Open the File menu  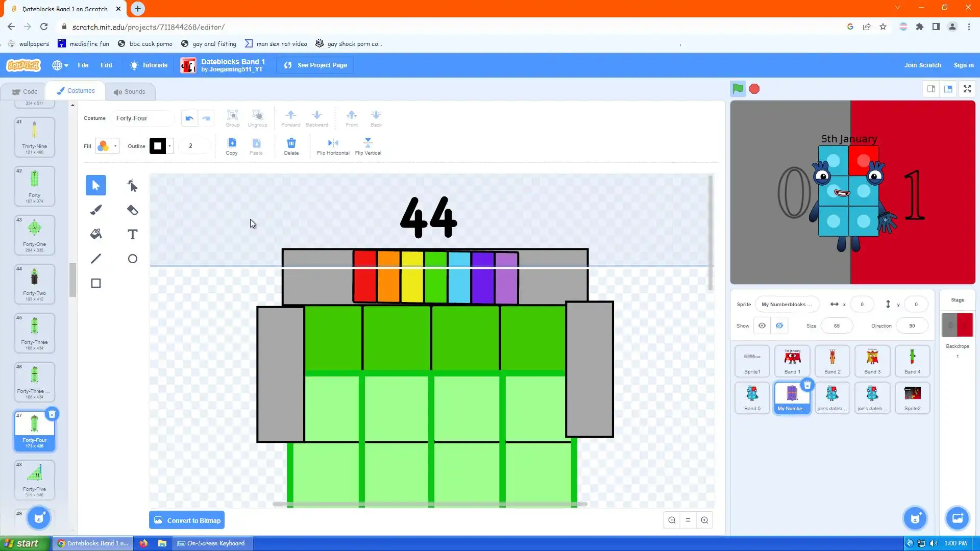(x=83, y=65)
